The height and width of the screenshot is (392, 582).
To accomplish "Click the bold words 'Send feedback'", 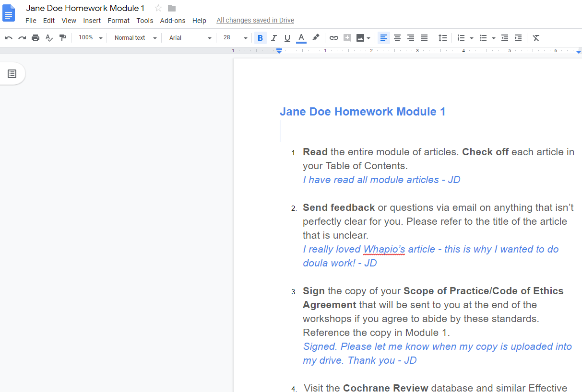I will click(x=339, y=208).
